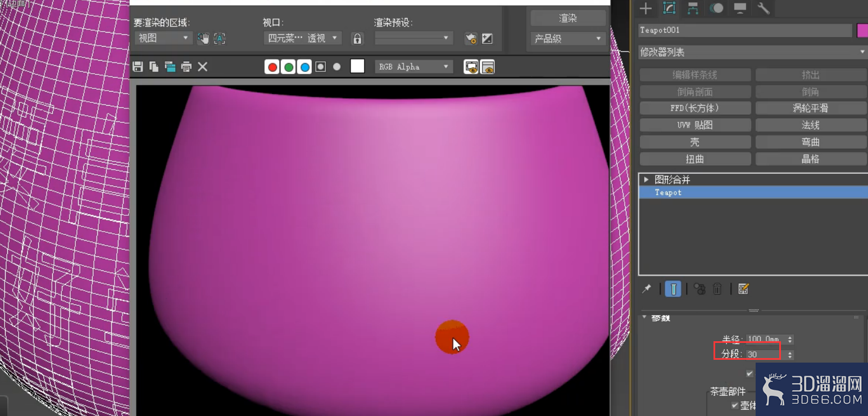Toggle the checkbox below the 分段 field
The width and height of the screenshot is (868, 416).
[x=749, y=373]
